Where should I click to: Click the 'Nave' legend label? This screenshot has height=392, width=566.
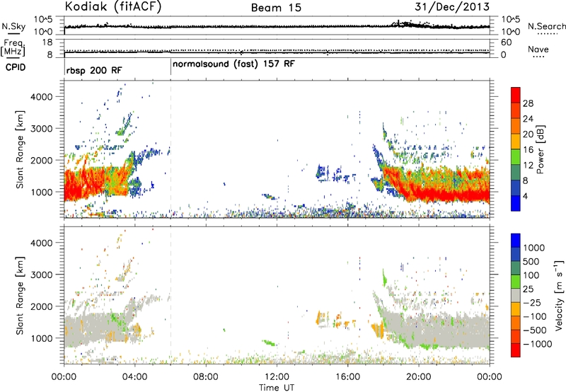click(538, 49)
